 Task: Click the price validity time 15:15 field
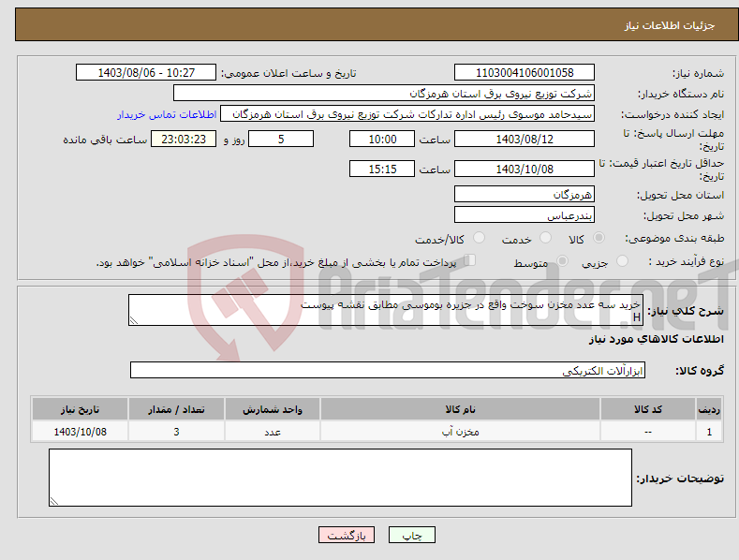(x=382, y=169)
